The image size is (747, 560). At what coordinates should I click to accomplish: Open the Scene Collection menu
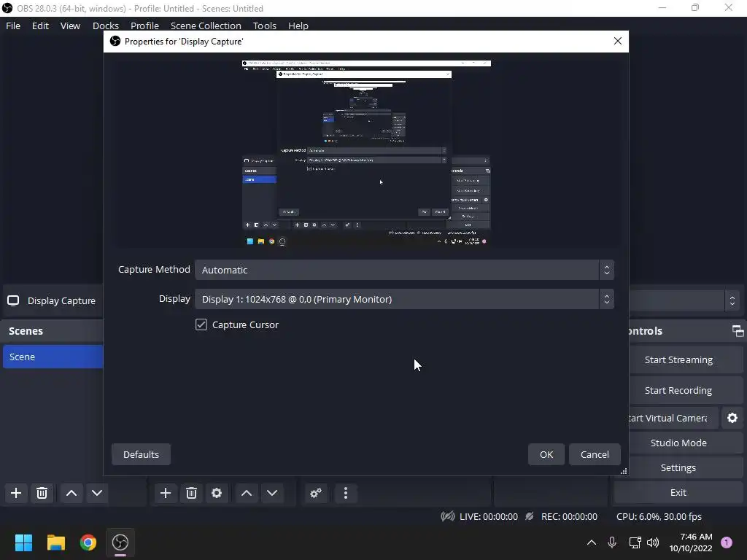coord(206,26)
